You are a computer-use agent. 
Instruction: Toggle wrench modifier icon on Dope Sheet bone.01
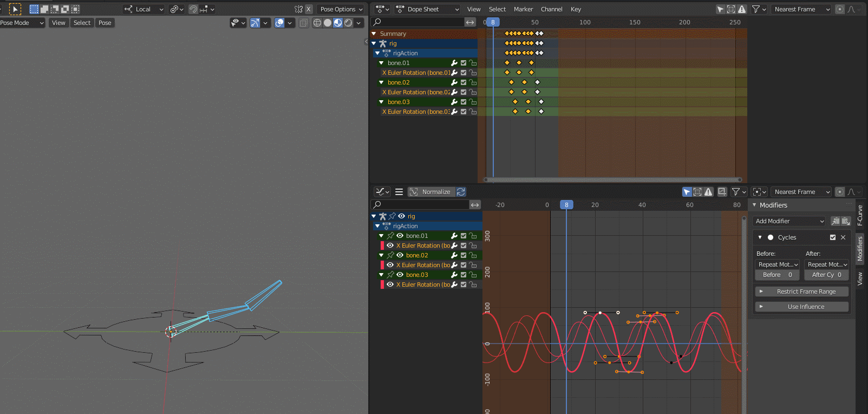(454, 63)
